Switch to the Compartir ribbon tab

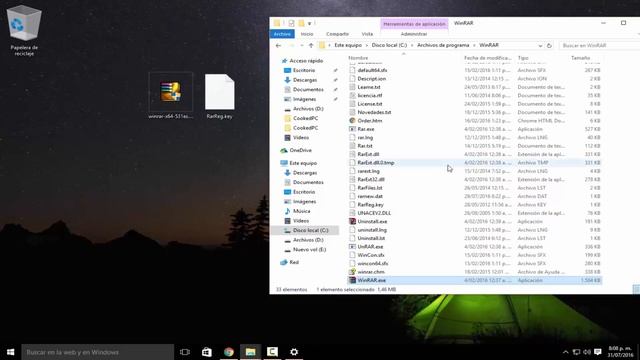tap(338, 34)
